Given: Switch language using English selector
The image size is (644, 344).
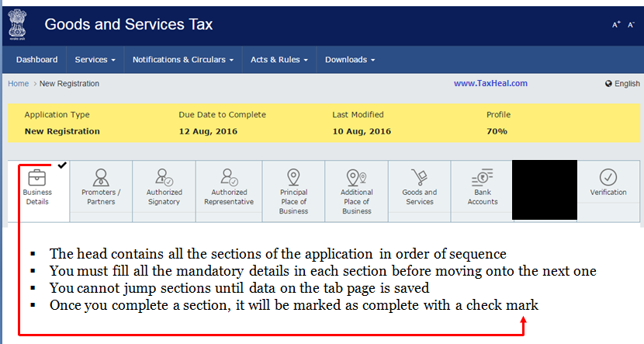Looking at the screenshot, I should click(x=622, y=84).
